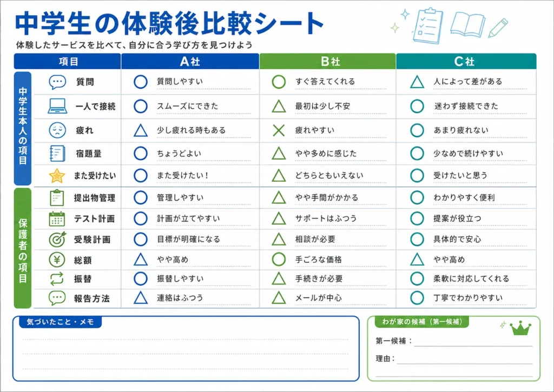The height and width of the screenshot is (392, 554).
Task: Click the B社 text サポートはふつう
Action: 326,218
